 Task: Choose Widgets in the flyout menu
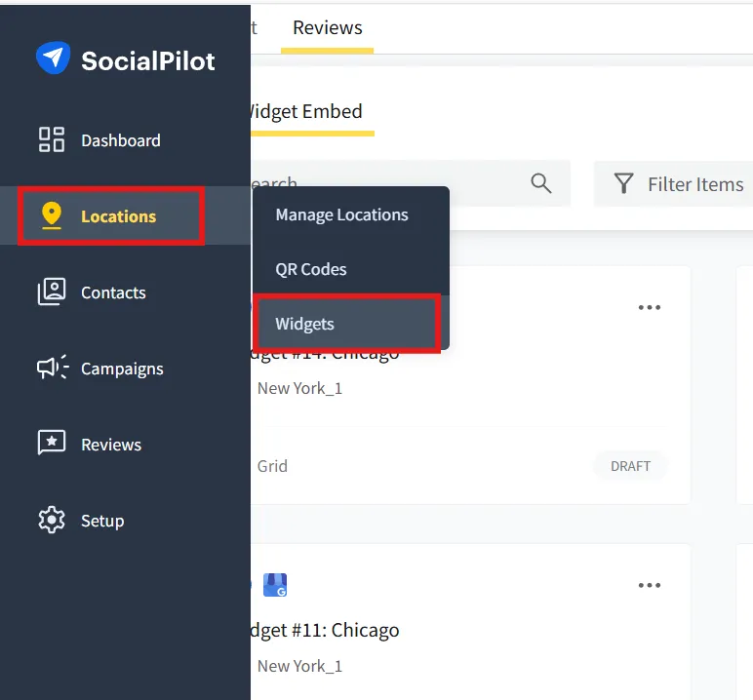[304, 324]
